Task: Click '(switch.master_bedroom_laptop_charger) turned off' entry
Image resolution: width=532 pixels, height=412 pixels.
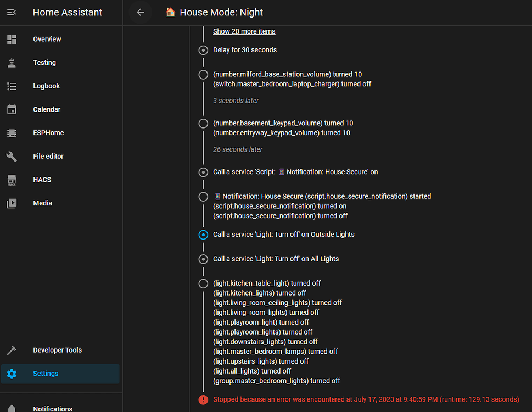Action: pos(292,84)
